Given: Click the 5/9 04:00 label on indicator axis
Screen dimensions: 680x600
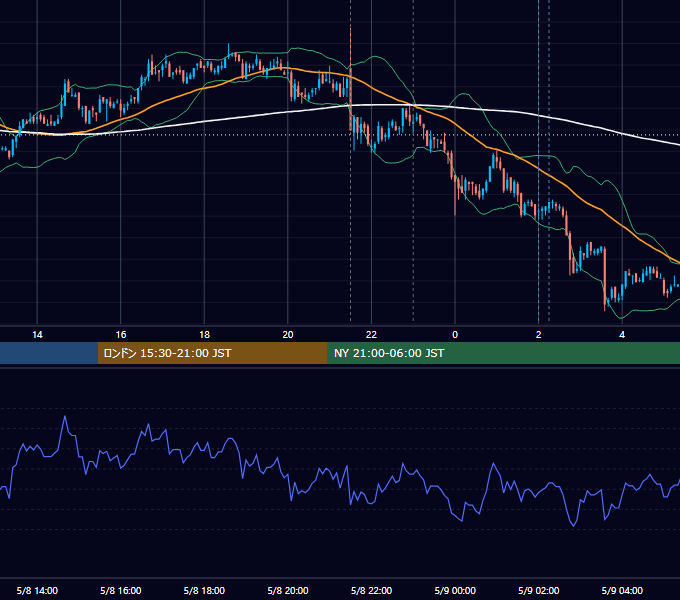Looking at the screenshot, I should [622, 590].
